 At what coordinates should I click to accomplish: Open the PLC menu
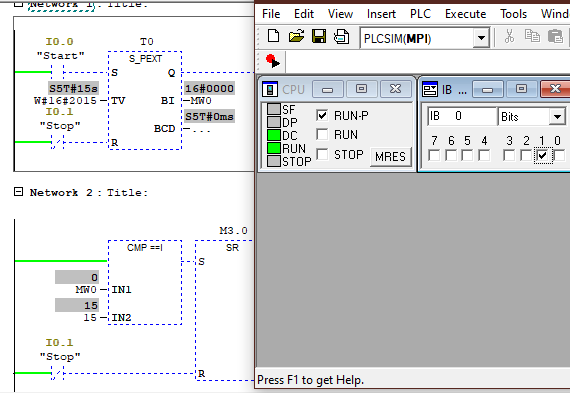(420, 14)
